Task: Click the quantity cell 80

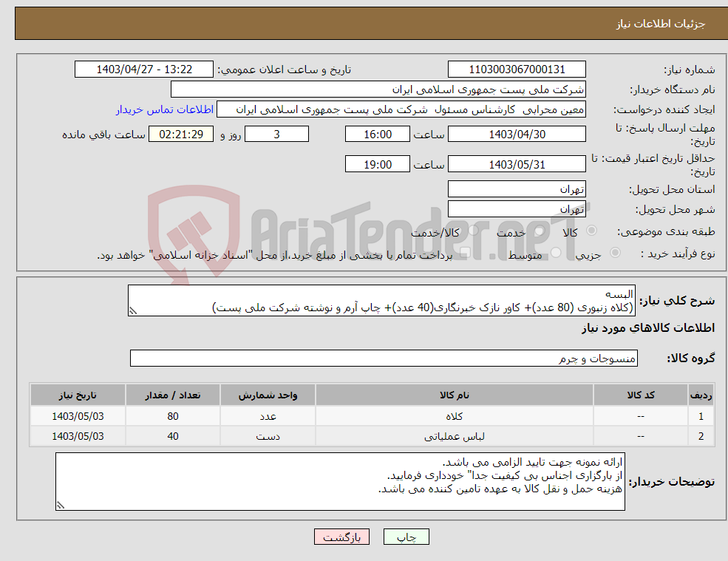Action: tap(173, 416)
